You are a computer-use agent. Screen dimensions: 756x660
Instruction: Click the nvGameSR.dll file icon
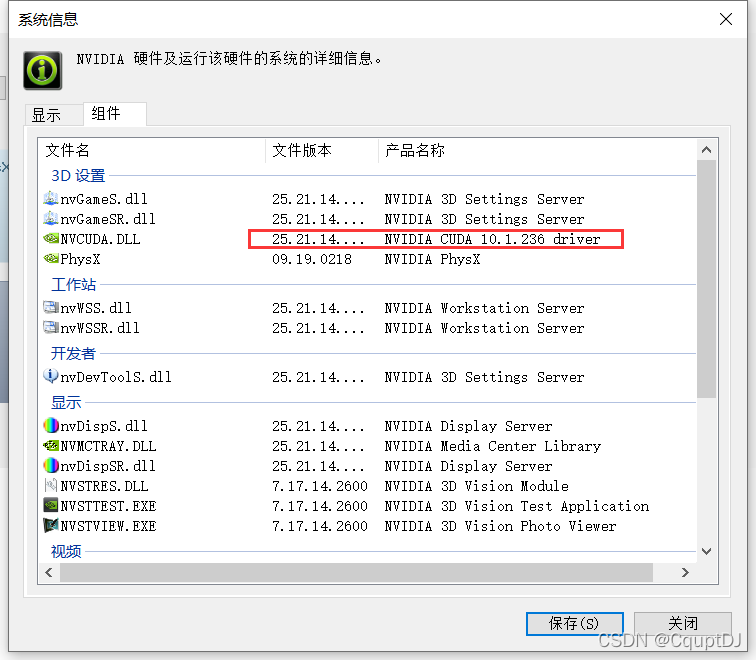click(51, 218)
